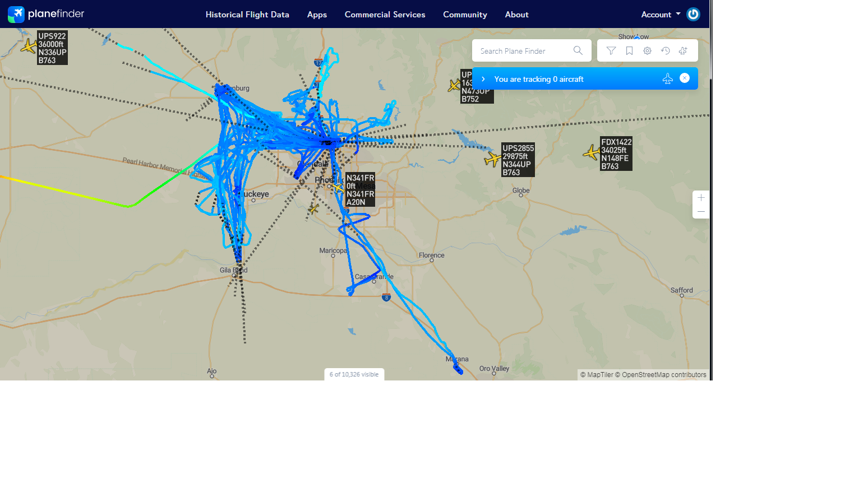Zoom out on the map
Screen dimensions: 868x483
701,212
